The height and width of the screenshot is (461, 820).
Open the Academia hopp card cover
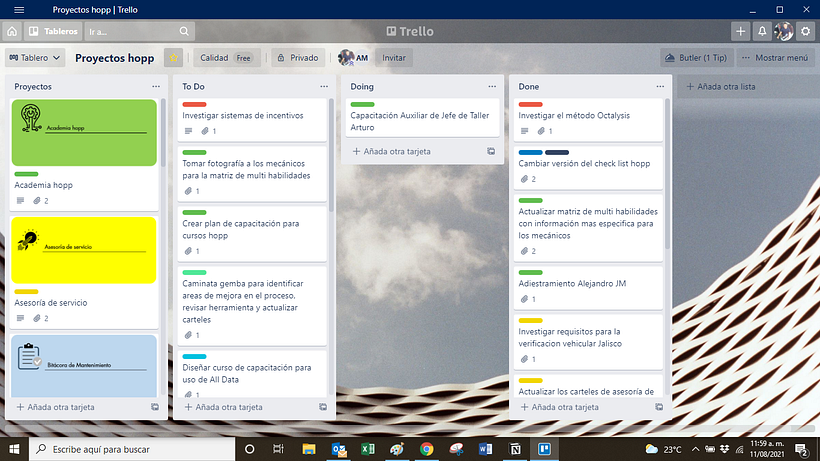point(85,132)
